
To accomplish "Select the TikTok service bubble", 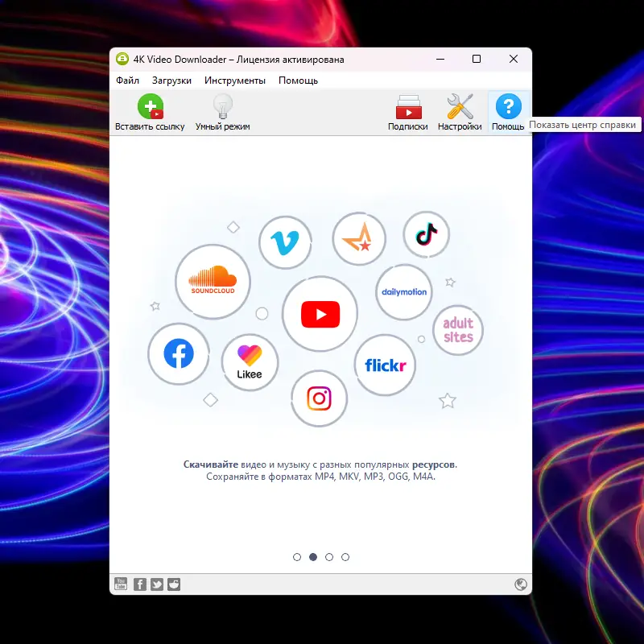I will [426, 234].
